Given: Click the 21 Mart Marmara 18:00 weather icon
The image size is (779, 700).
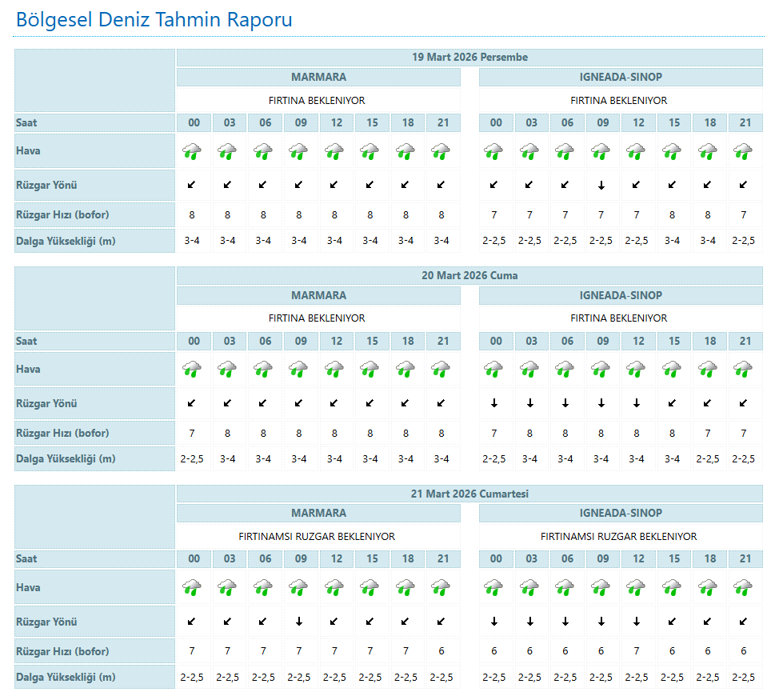Looking at the screenshot, I should click(x=405, y=587).
